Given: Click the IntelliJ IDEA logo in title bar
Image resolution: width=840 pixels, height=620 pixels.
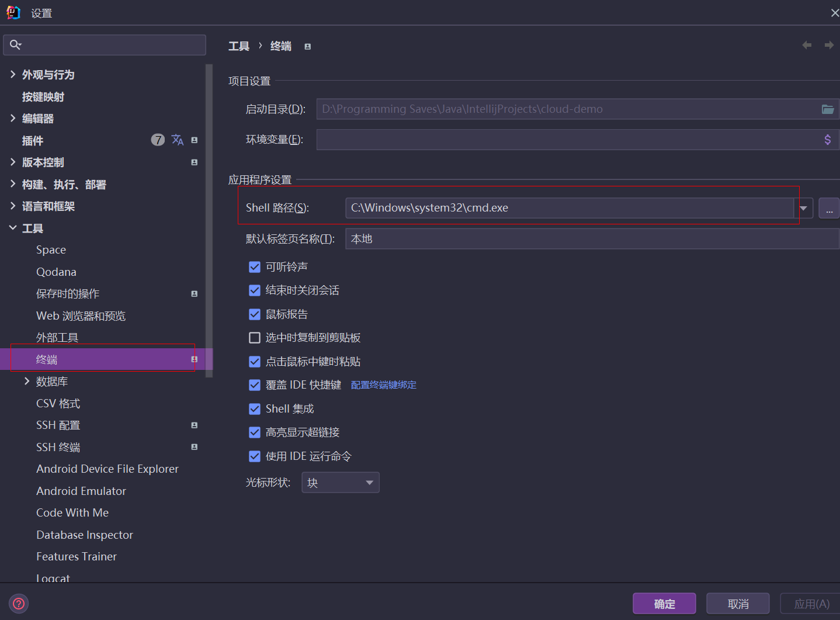Looking at the screenshot, I should 13,12.
